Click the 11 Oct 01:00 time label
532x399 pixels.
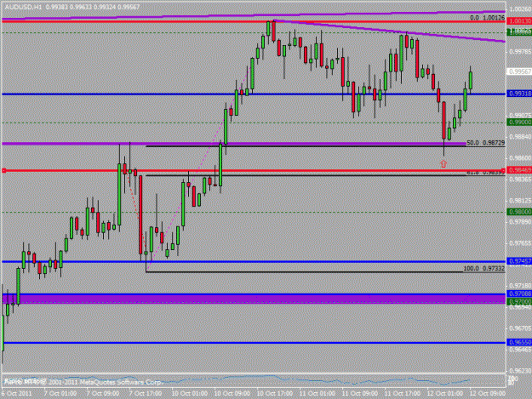pos(317,394)
